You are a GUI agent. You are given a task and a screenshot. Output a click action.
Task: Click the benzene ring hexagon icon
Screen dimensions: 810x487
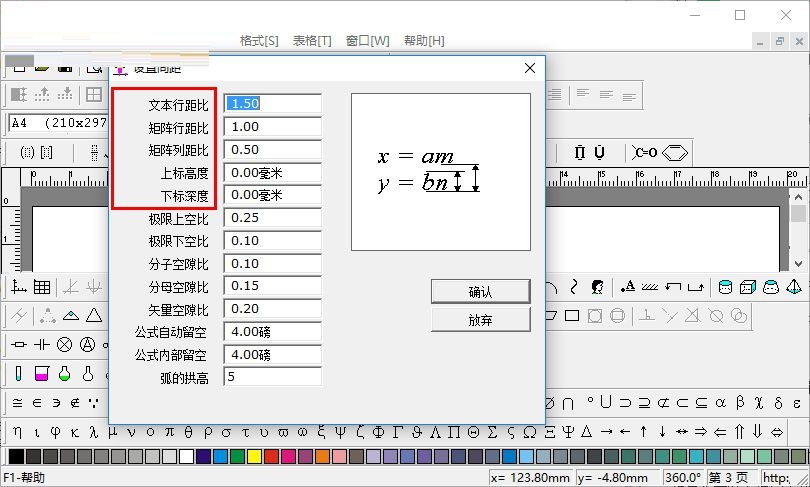[676, 153]
